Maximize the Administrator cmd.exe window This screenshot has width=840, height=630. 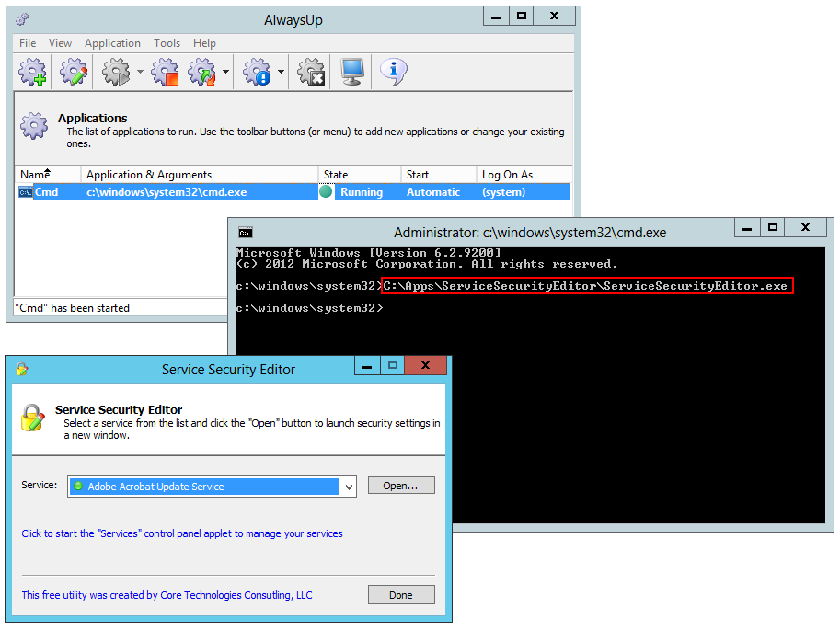(x=773, y=228)
